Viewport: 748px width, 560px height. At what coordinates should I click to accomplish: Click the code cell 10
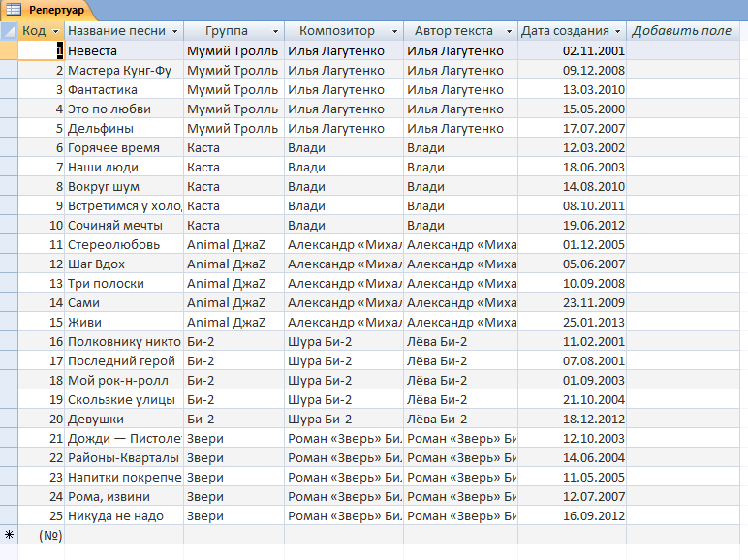[41, 225]
